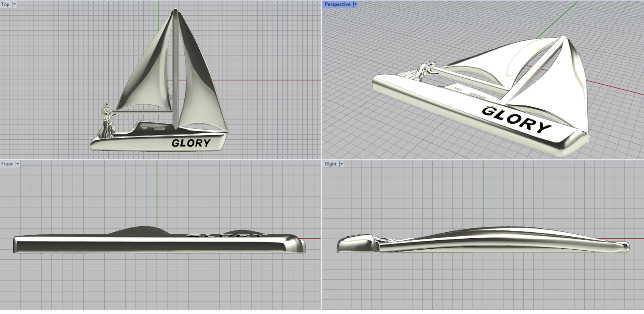The image size is (644, 314).
Task: Open the Top viewport dropdown arrow menu
Action: 14,4
